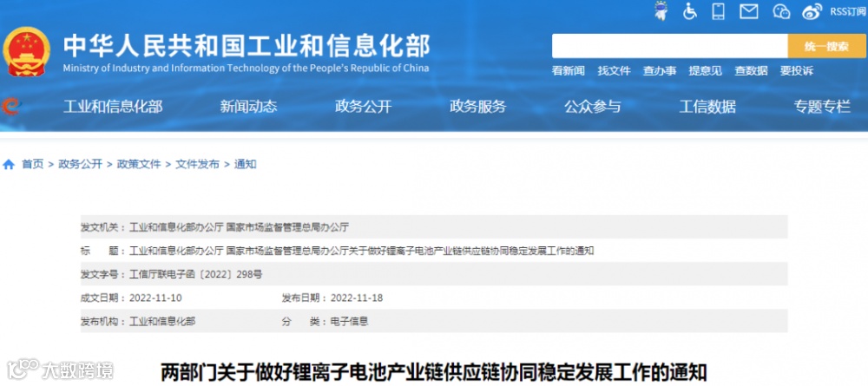Select the 成文日期 value 2022-11-10
868x386 pixels.
click(155, 298)
